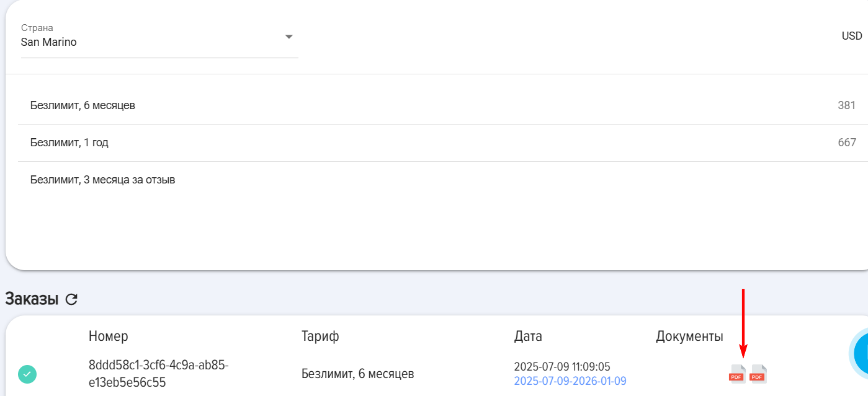Select the Безлимит, 6 месяцев tariff
Image resolution: width=868 pixels, height=396 pixels.
[x=437, y=105]
